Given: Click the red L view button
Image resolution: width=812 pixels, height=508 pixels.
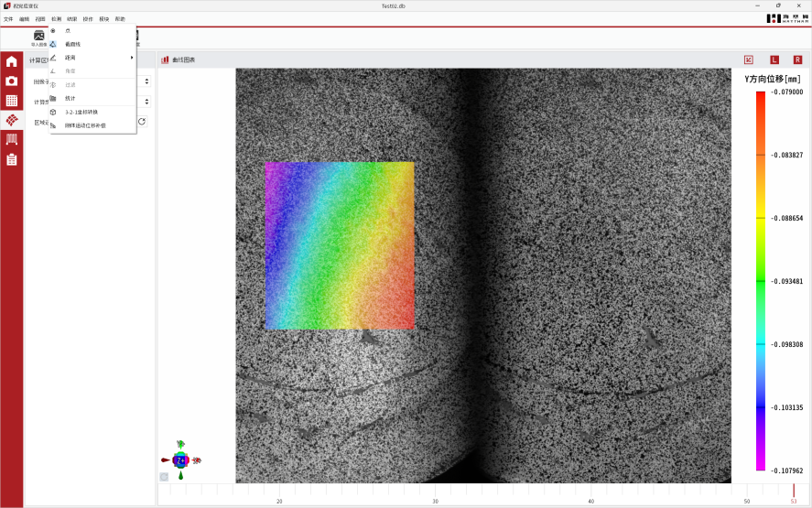Looking at the screenshot, I should pyautogui.click(x=774, y=60).
